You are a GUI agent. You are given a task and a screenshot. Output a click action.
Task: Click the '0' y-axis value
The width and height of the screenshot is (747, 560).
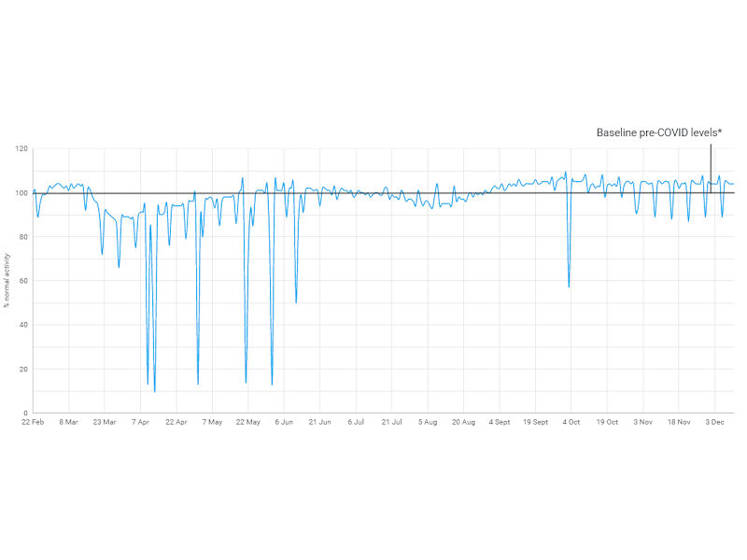point(26,413)
